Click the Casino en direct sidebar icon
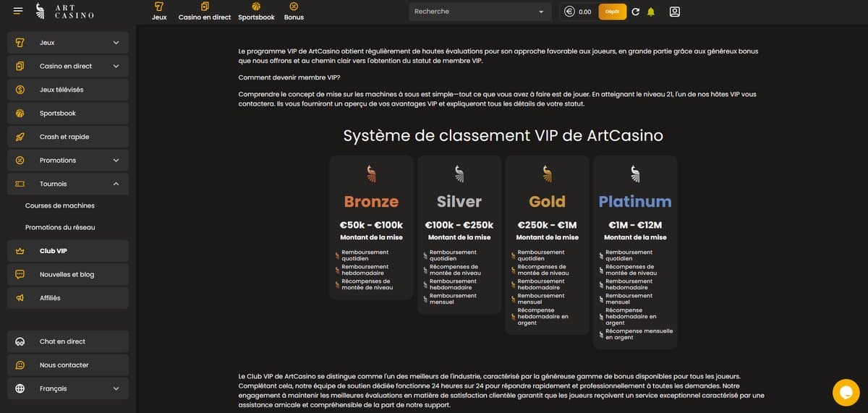Image resolution: width=868 pixels, height=413 pixels. click(20, 67)
